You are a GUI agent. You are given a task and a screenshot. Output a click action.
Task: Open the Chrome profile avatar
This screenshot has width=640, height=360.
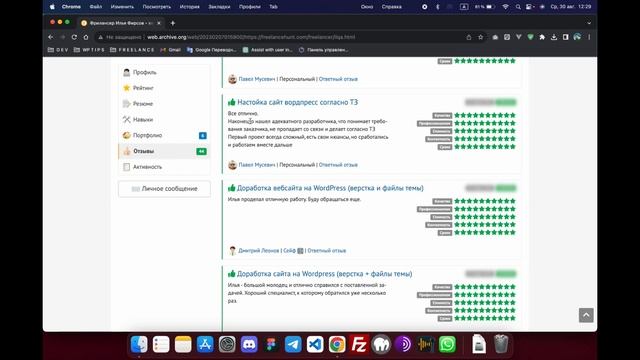pos(577,37)
